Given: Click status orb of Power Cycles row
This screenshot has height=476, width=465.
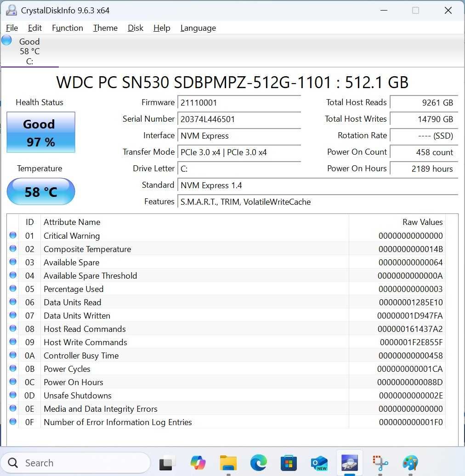Looking at the screenshot, I should tap(13, 368).
